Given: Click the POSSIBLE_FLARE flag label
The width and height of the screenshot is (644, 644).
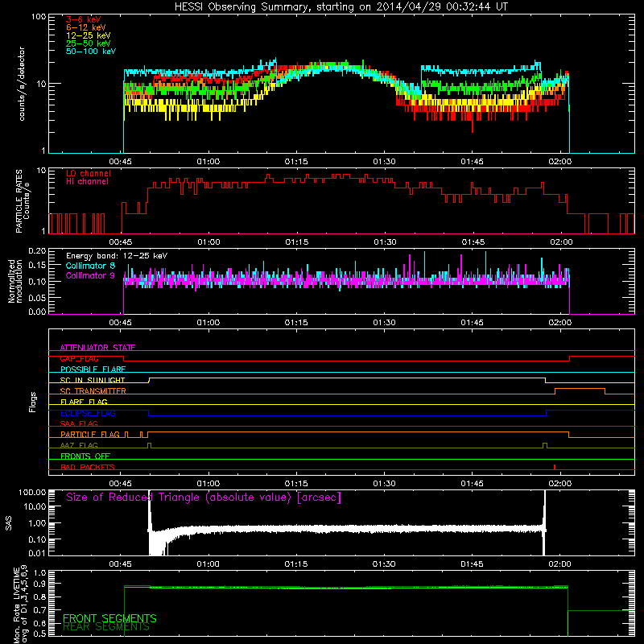Looking at the screenshot, I should tap(93, 369).
